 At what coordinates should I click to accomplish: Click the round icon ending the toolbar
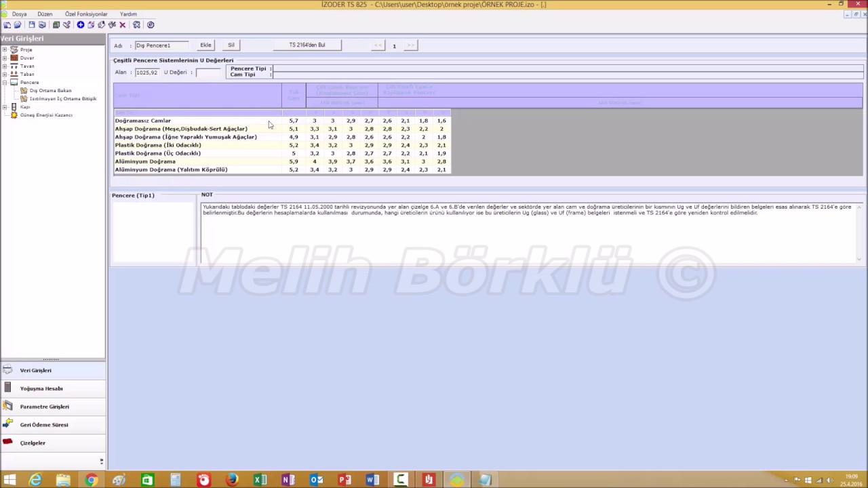coord(151,25)
